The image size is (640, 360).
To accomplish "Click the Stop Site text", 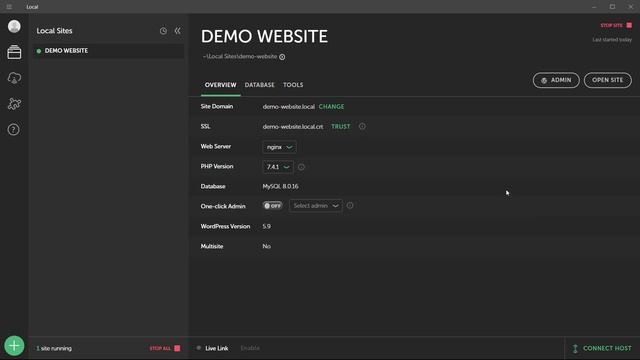I will pos(611,25).
